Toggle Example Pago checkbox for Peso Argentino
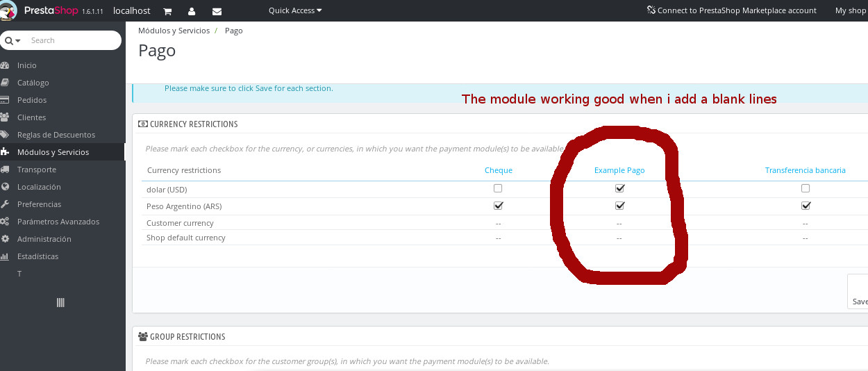 (x=620, y=206)
